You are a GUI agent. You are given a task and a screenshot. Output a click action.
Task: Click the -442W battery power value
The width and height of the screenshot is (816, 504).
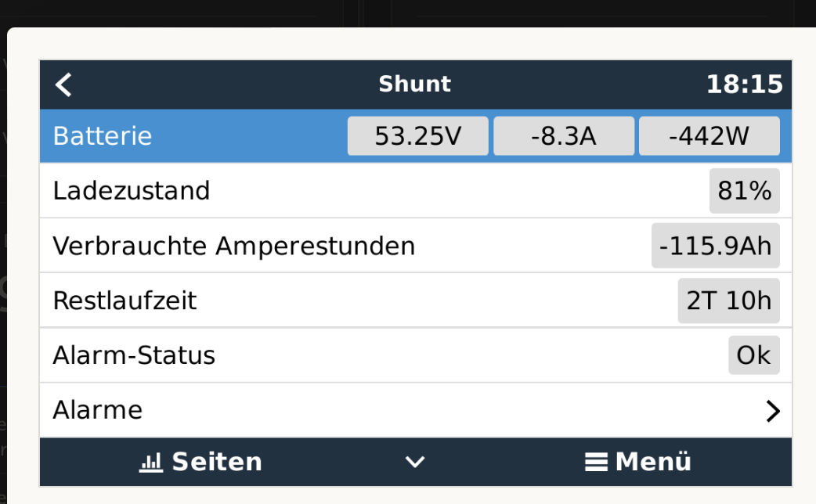coord(709,136)
